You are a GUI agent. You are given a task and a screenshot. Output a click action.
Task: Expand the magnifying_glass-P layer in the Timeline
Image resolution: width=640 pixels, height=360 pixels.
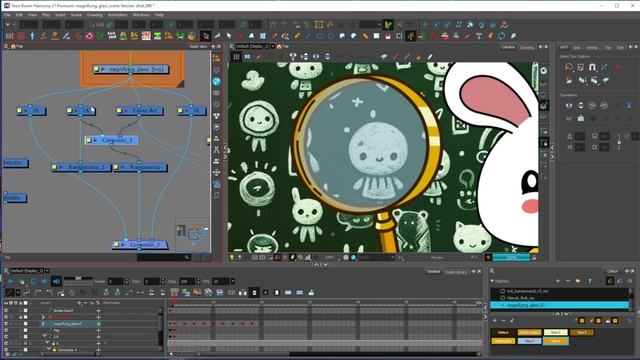[43, 324]
